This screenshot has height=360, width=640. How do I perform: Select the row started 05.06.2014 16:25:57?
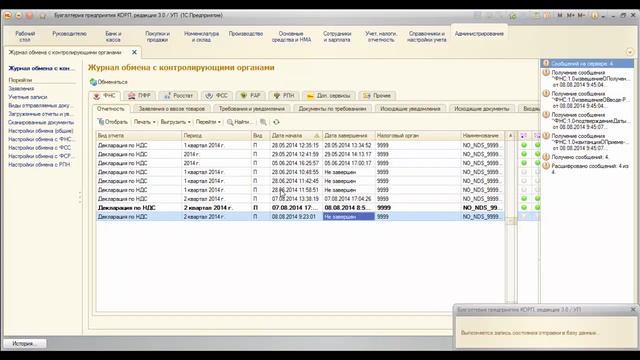click(x=300, y=163)
